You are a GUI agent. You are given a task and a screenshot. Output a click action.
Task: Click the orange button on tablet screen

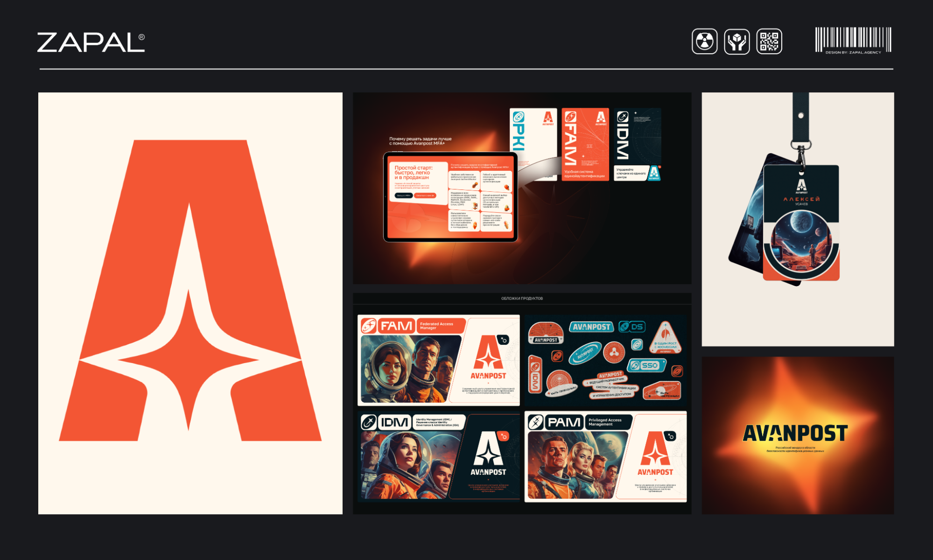point(425,196)
